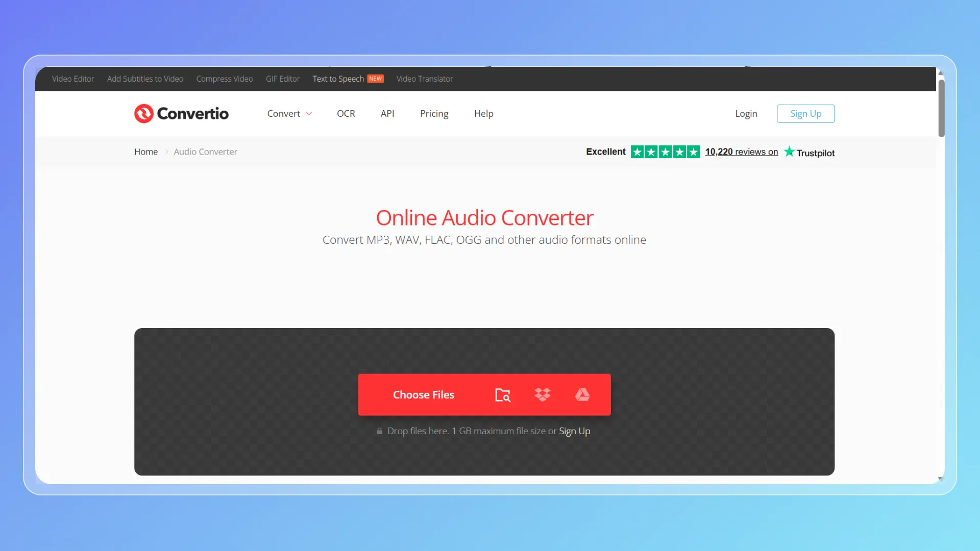Viewport: 980px width, 551px height.
Task: Click the Convertio logo icon
Action: coord(144,113)
